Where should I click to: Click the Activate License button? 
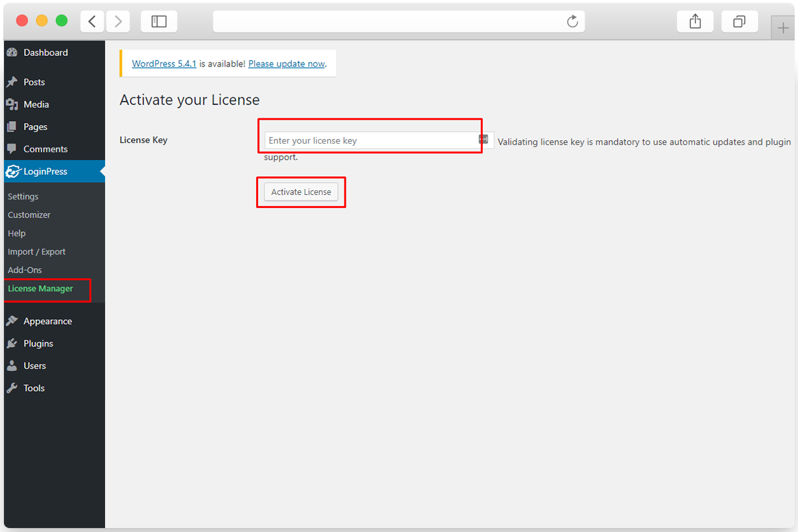(x=301, y=192)
